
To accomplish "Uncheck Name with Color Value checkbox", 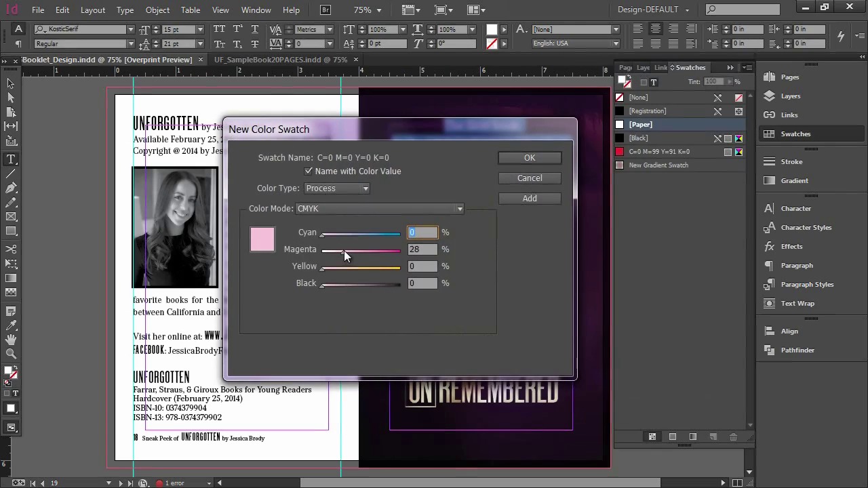I will pos(309,171).
